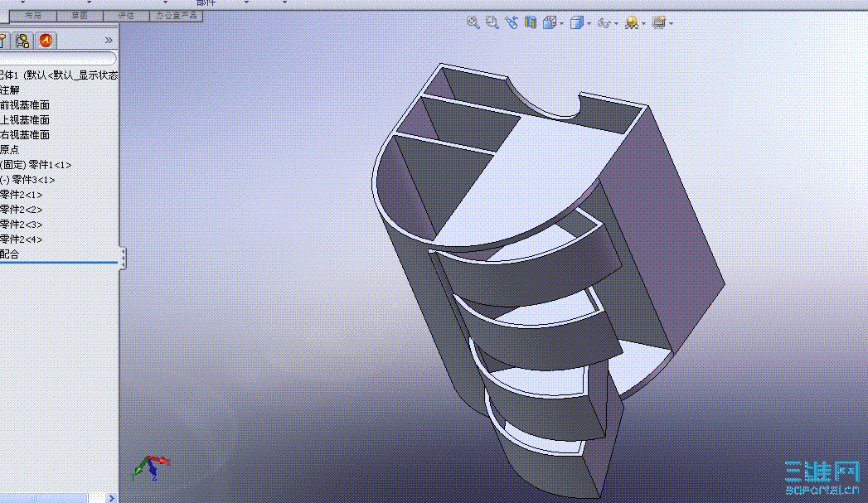Switch to the 草图 tab
Image resolution: width=868 pixels, height=503 pixels.
[x=80, y=16]
